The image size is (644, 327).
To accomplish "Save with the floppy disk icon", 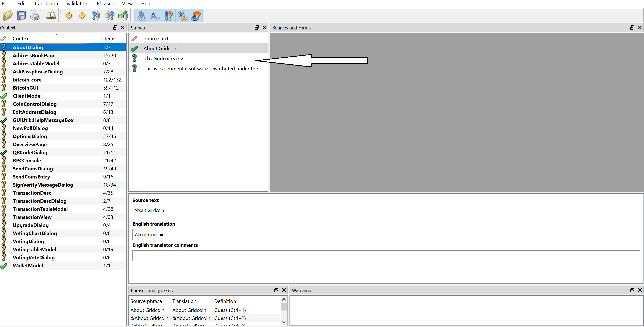I will 21,15.
